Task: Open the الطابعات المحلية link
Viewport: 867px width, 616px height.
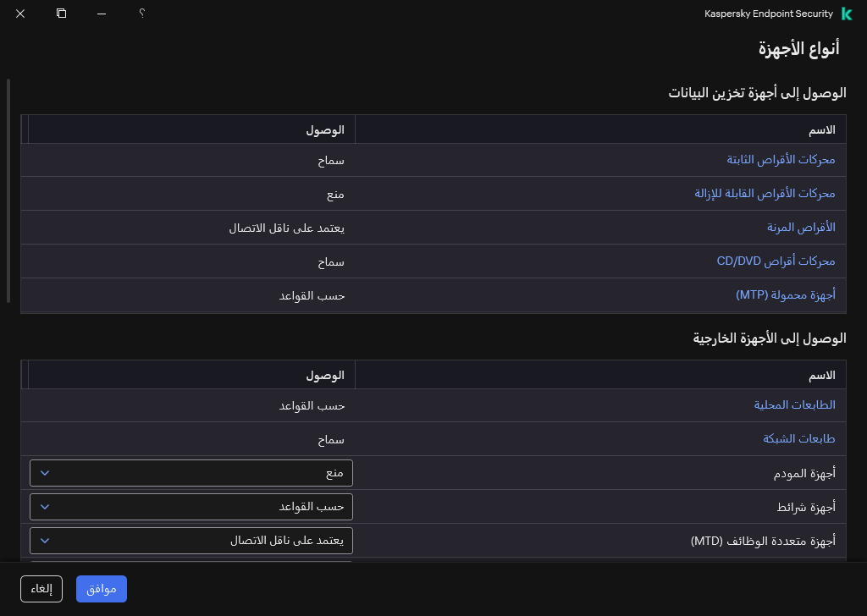Action: click(x=794, y=404)
